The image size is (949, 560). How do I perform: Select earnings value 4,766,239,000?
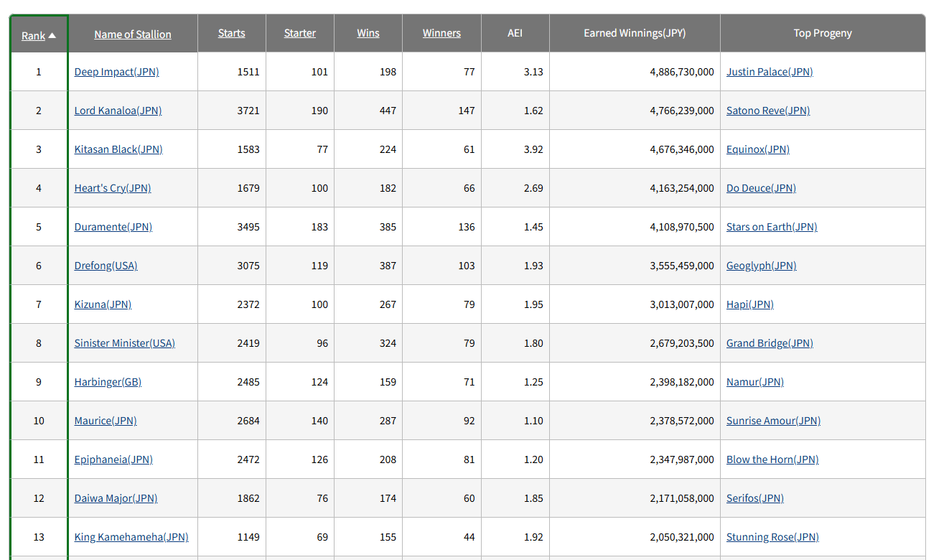coord(682,111)
